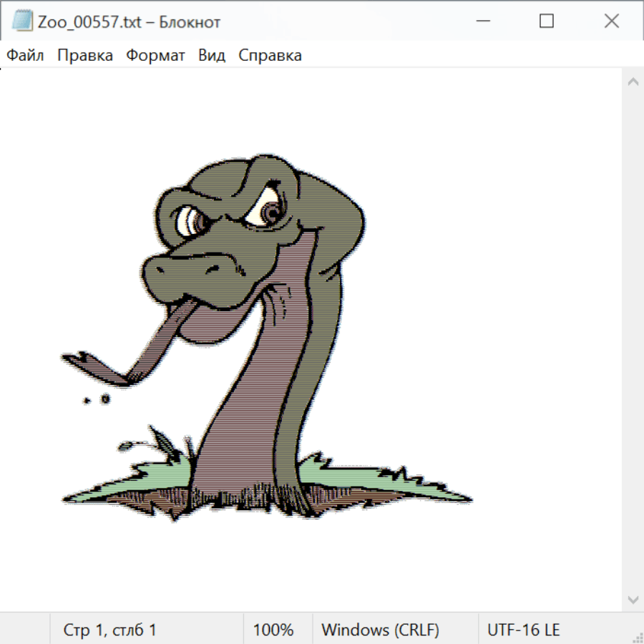Minimize the Notepad window

click(482, 21)
